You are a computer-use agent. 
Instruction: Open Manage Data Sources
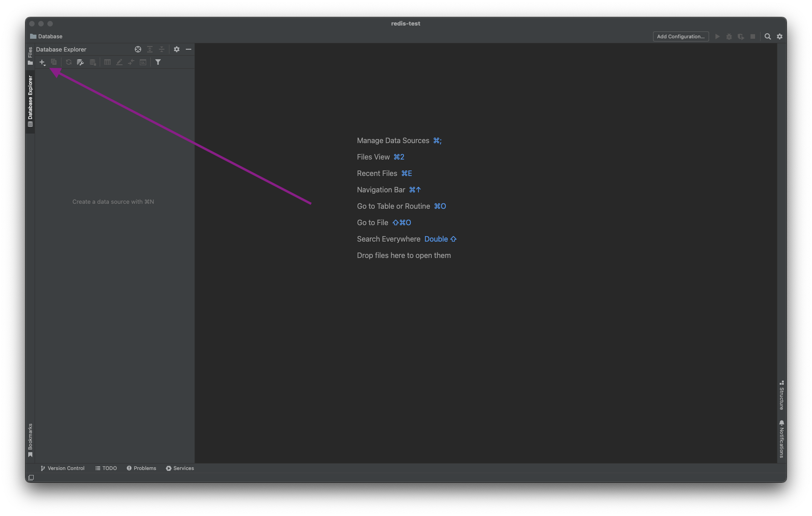[x=393, y=140]
